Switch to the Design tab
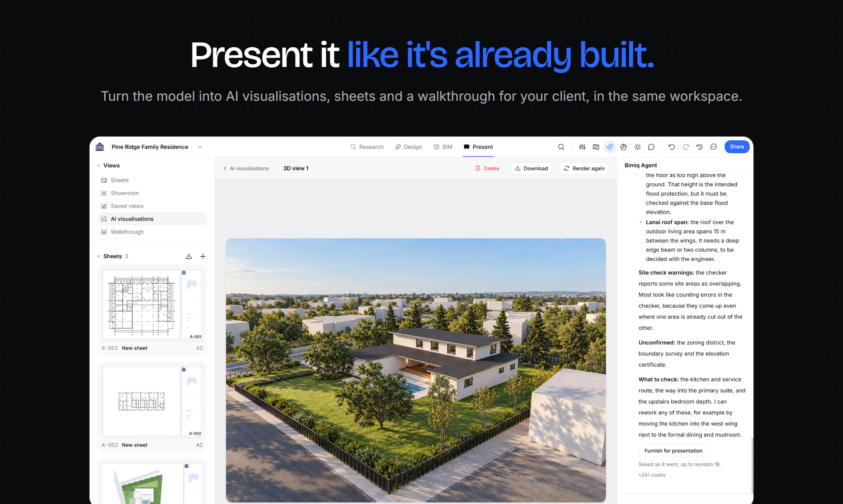This screenshot has width=843, height=504. tap(409, 147)
